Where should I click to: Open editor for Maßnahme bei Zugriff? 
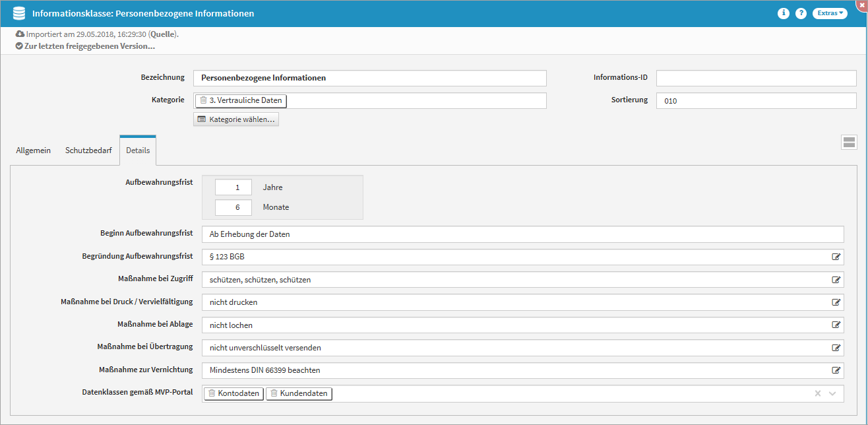point(836,280)
